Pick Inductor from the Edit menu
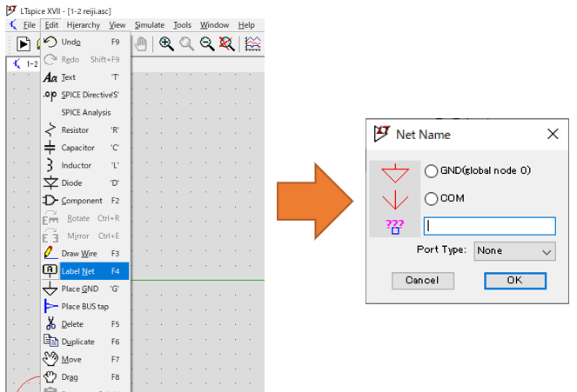 point(86,165)
